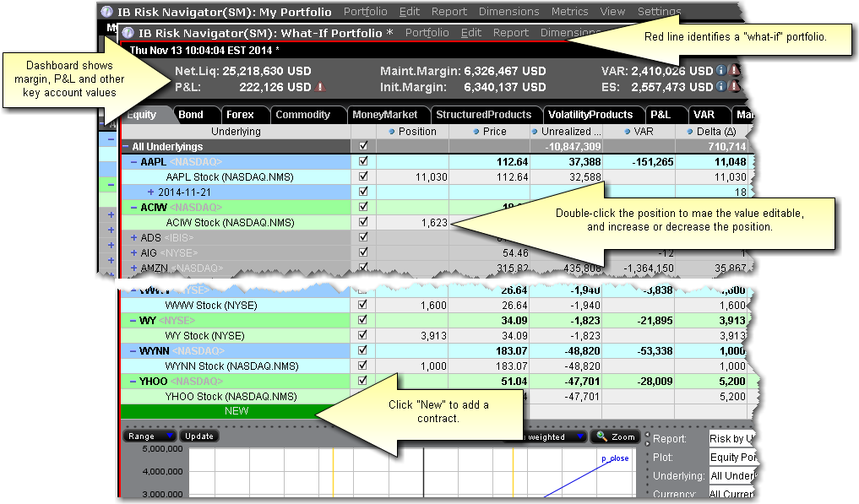Open the Report menu in What-If window
859x504 pixels.
[510, 33]
